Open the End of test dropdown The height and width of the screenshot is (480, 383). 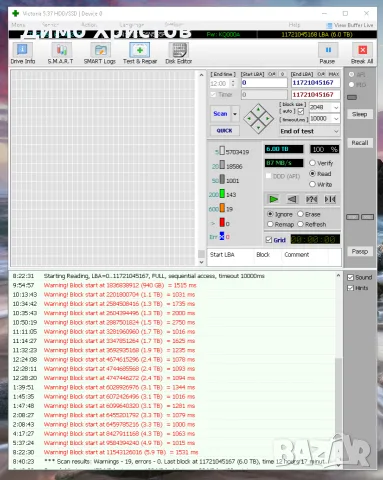click(336, 131)
